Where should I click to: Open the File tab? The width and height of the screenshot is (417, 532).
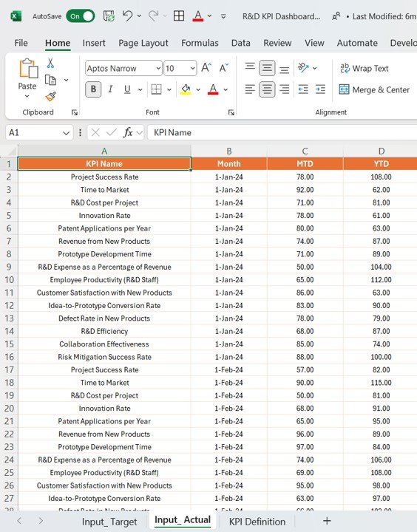click(21, 43)
